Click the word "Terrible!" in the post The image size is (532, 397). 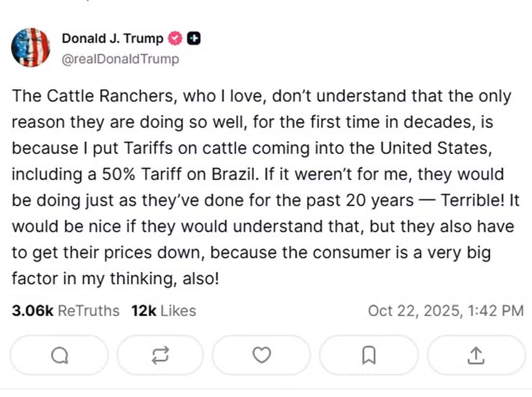[473, 200]
